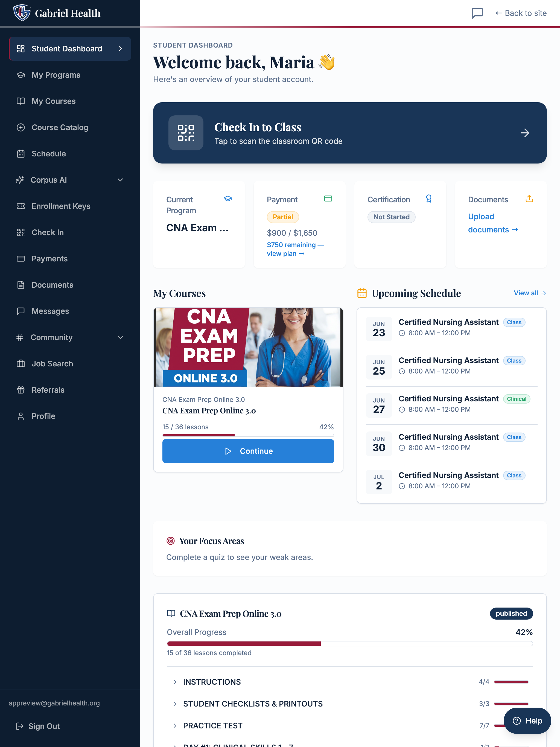Expand the Community submenu chevron
The height and width of the screenshot is (747, 560).
pyautogui.click(x=120, y=337)
